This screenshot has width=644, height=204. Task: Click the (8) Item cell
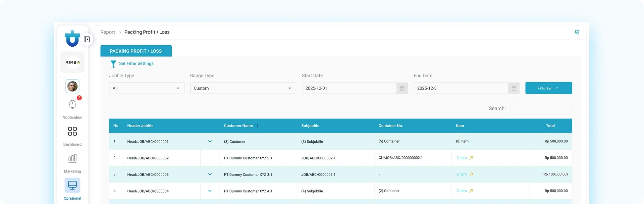point(462,141)
